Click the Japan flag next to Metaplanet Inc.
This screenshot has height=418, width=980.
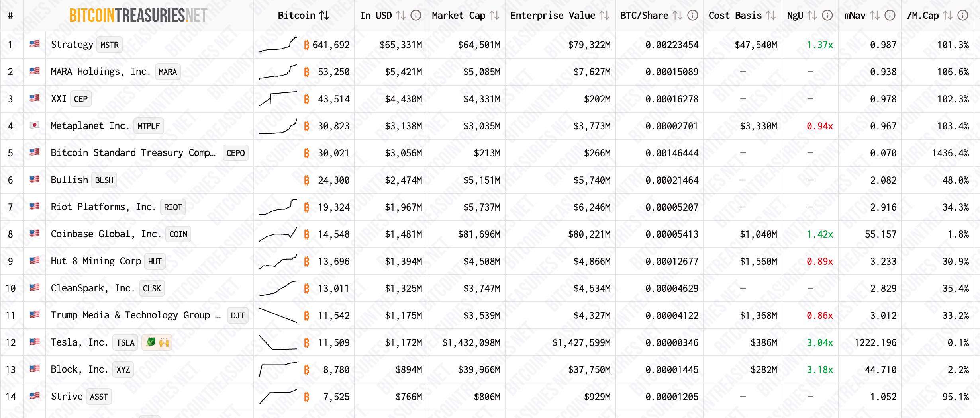34,125
